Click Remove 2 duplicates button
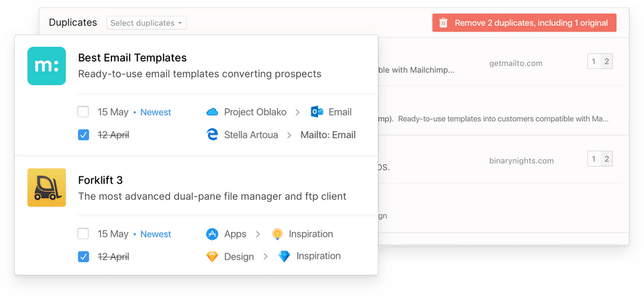This screenshot has width=644, height=305. click(x=524, y=23)
